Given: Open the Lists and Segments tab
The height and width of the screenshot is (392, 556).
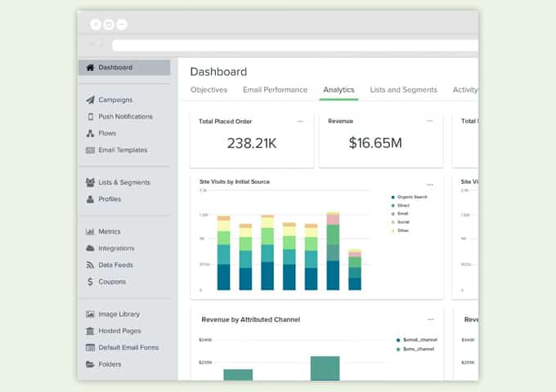Looking at the screenshot, I should click(404, 90).
